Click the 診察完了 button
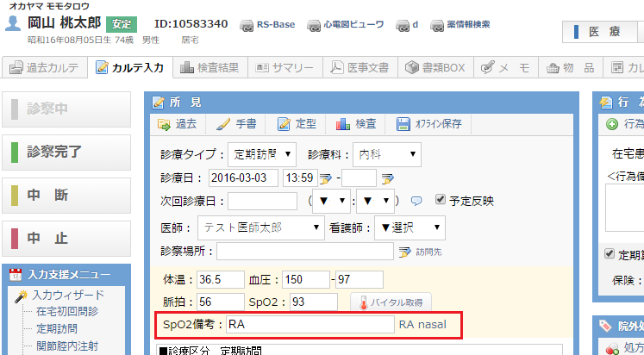The image size is (644, 355). click(x=66, y=153)
